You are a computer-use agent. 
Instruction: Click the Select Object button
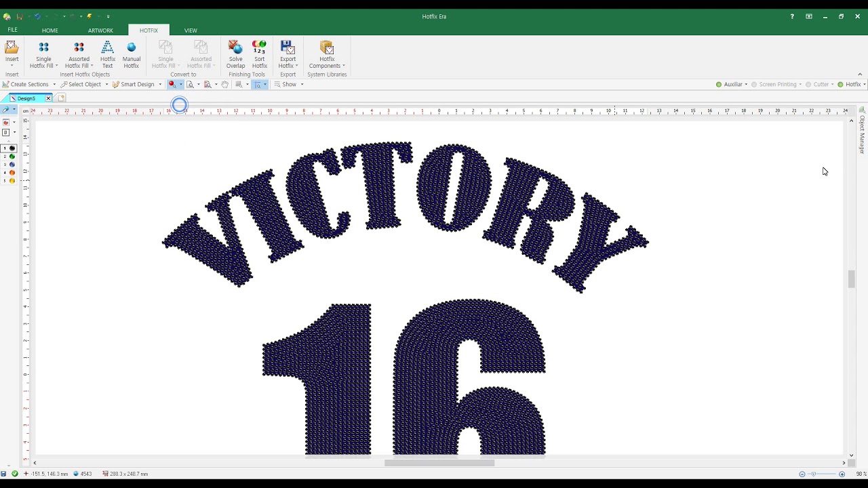tap(81, 85)
